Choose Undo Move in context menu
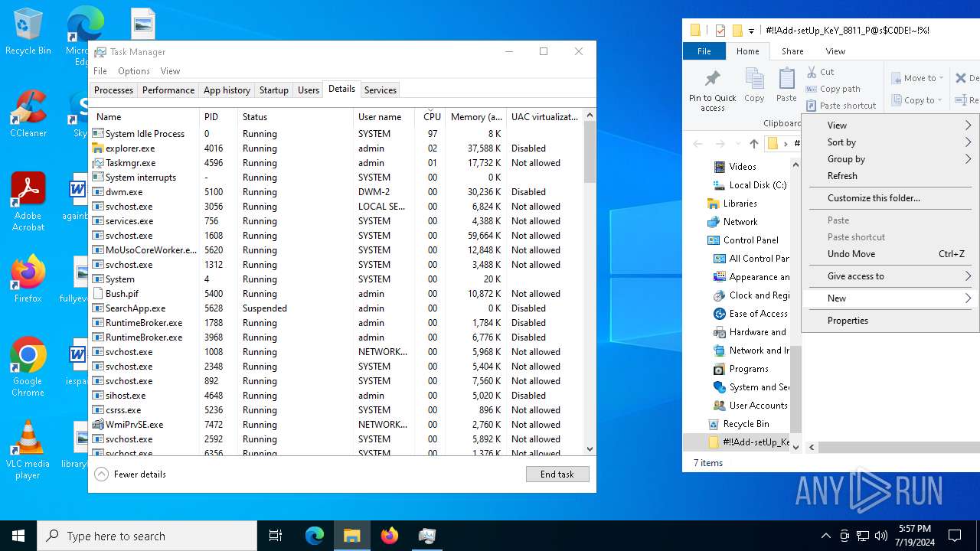This screenshot has width=980, height=551. tap(890, 254)
